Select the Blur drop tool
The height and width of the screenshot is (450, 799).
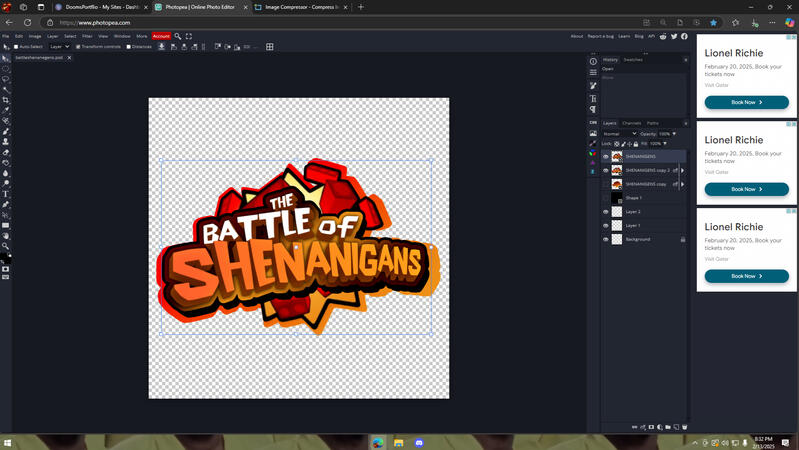[x=6, y=173]
